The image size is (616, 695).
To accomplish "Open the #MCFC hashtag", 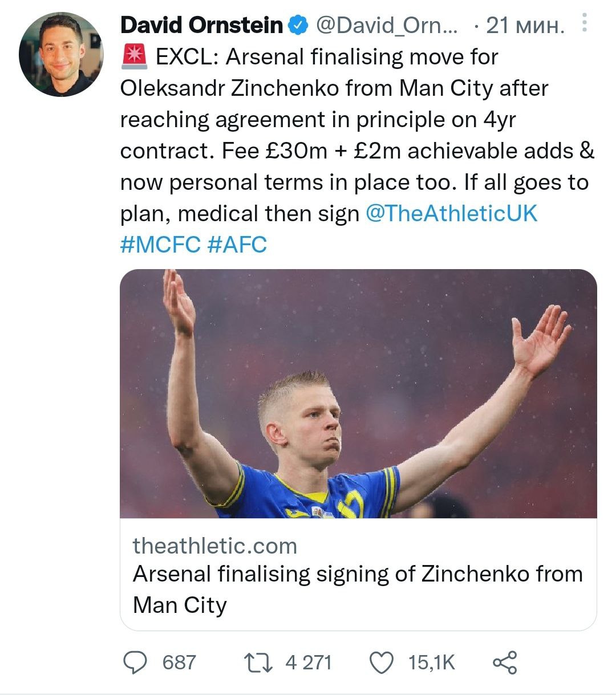I will [160, 245].
